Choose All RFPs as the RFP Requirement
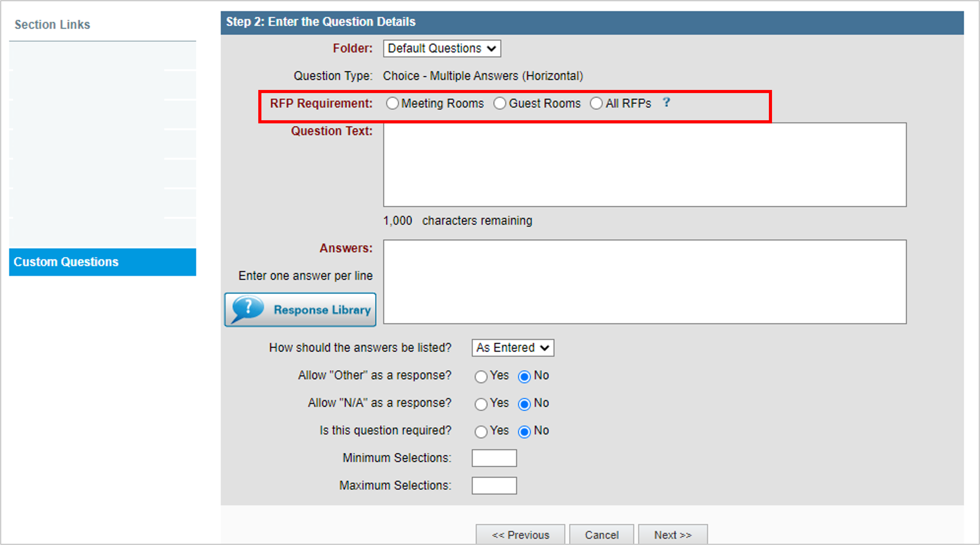The width and height of the screenshot is (980, 545). [x=596, y=103]
